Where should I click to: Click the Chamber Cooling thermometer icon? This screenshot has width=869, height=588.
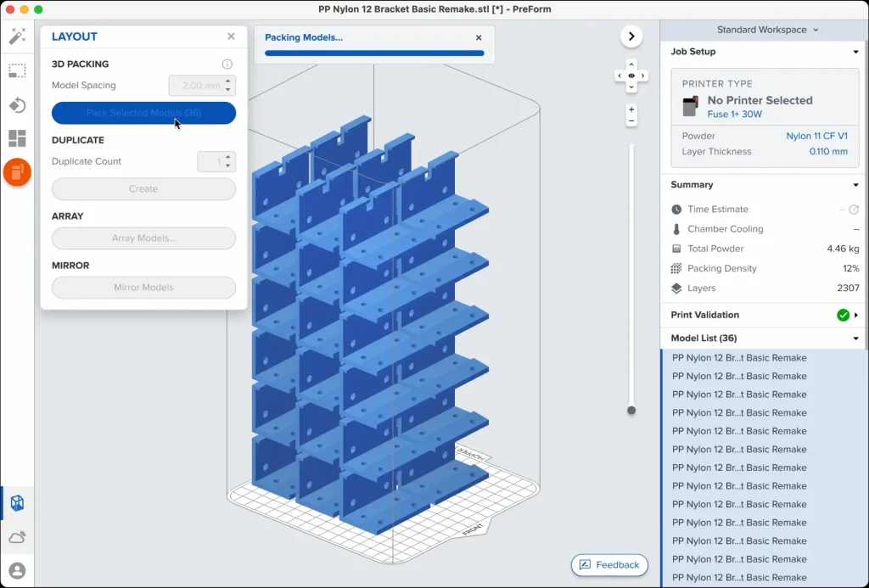[x=676, y=229]
